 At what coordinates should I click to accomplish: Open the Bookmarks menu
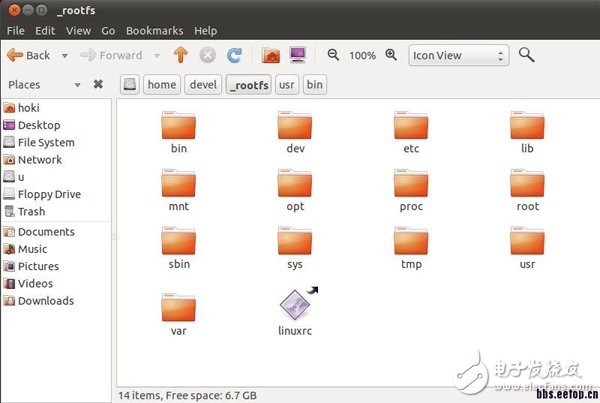coord(155,31)
